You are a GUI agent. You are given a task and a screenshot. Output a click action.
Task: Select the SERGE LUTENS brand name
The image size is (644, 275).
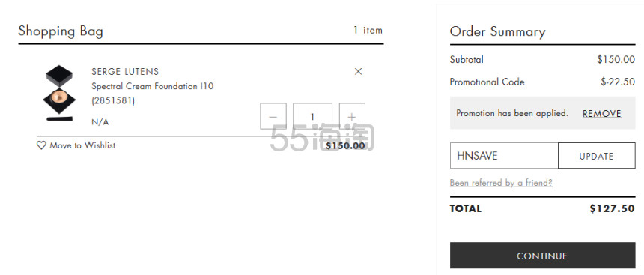coord(125,71)
